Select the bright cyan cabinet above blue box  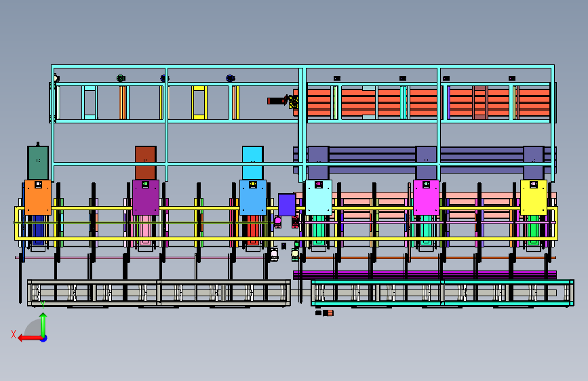pos(253,163)
